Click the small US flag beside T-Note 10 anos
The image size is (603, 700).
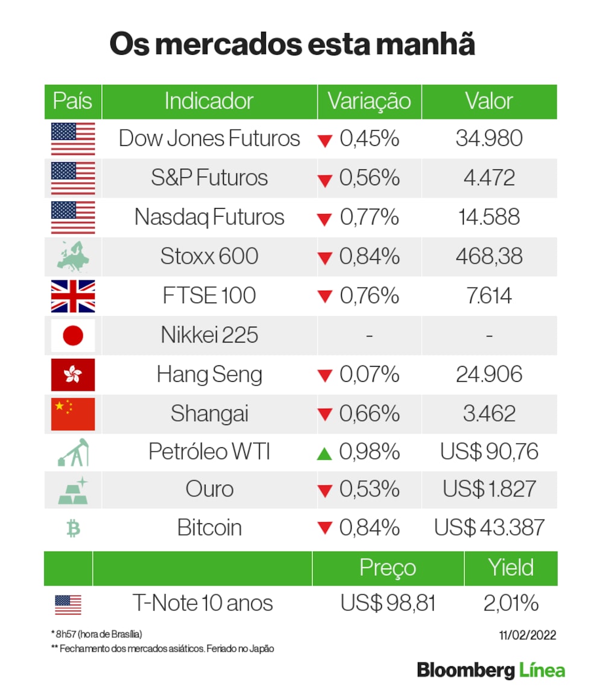pyautogui.click(x=68, y=604)
